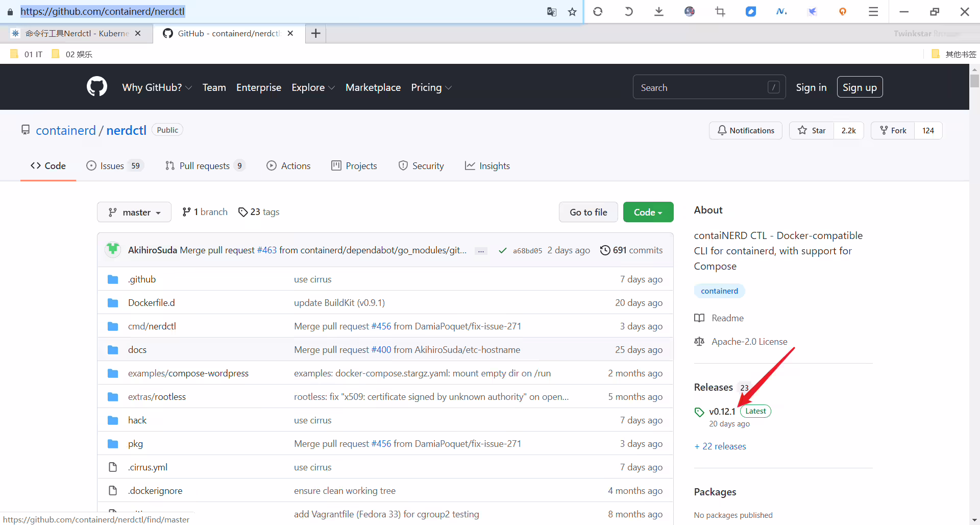
Task: Open the Dockerfile.d folder
Action: tap(151, 303)
